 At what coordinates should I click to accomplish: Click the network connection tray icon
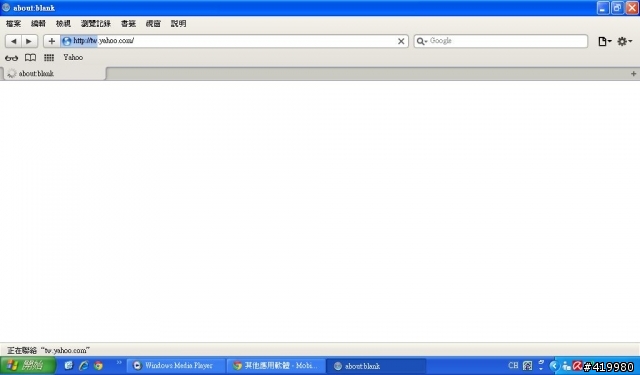click(566, 366)
